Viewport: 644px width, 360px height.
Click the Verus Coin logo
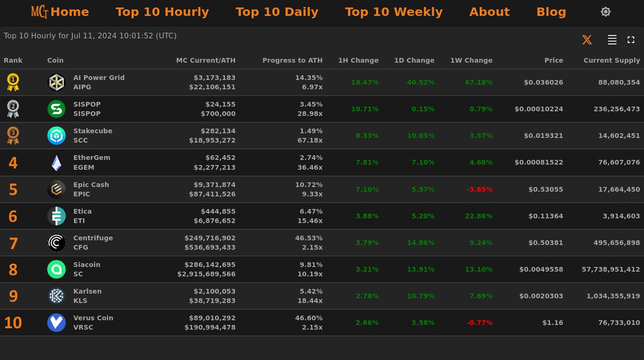click(56, 323)
